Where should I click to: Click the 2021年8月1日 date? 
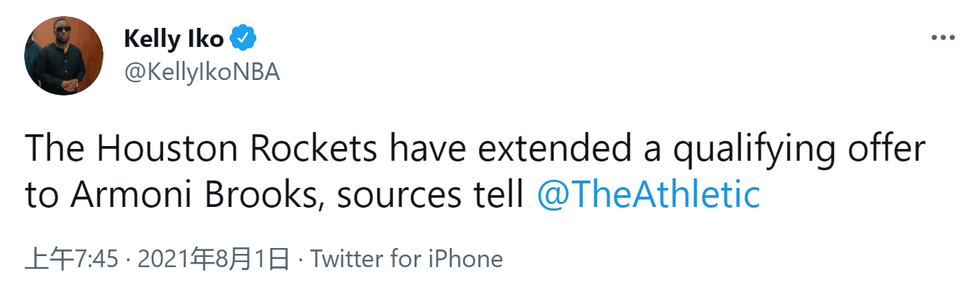click(x=214, y=259)
